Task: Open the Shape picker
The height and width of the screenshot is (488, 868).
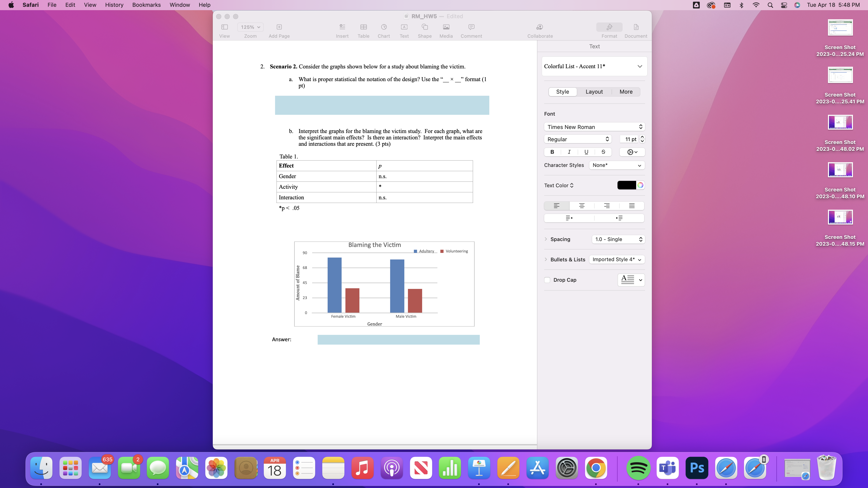Action: pos(424,30)
